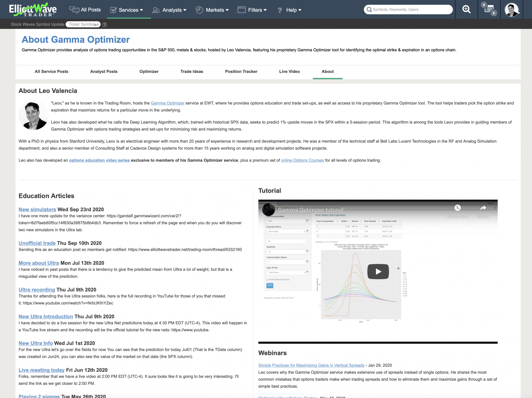Click the YouTube Watch later clock icon
Screen dimensions: 532x398
(x=457, y=208)
